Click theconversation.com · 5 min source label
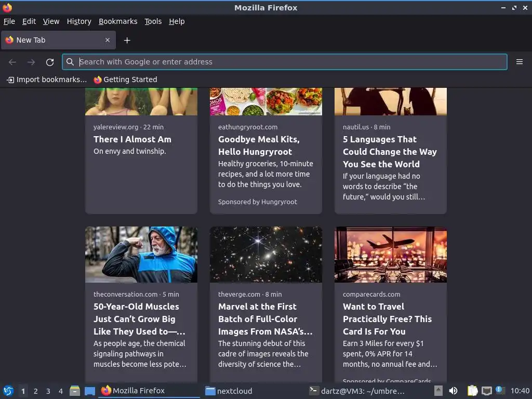532x399 pixels. pyautogui.click(x=136, y=295)
